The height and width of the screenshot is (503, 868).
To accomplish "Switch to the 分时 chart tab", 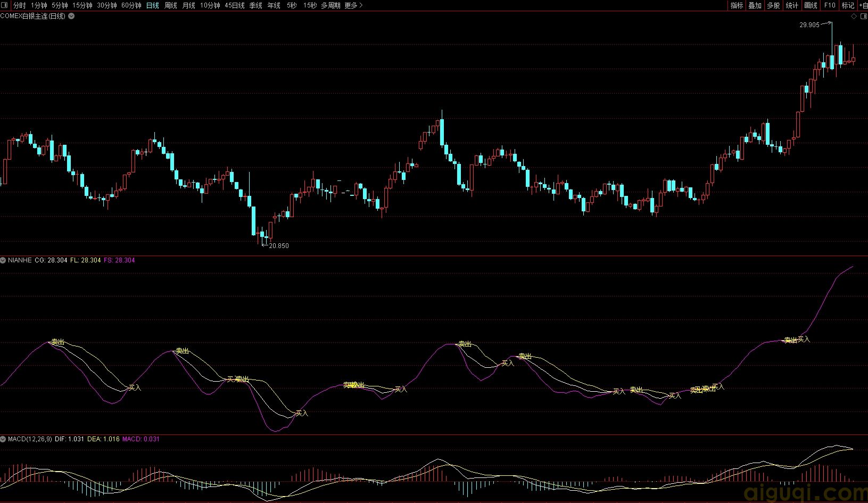I will [x=19, y=5].
